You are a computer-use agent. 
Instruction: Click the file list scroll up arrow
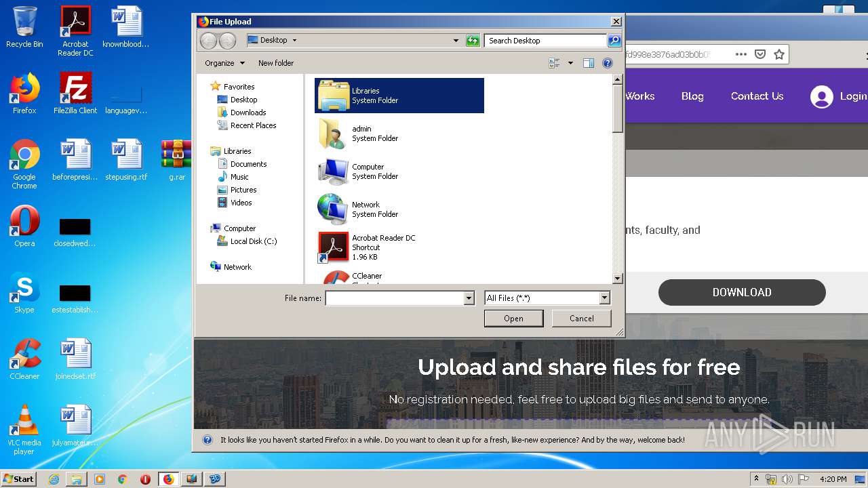(617, 79)
